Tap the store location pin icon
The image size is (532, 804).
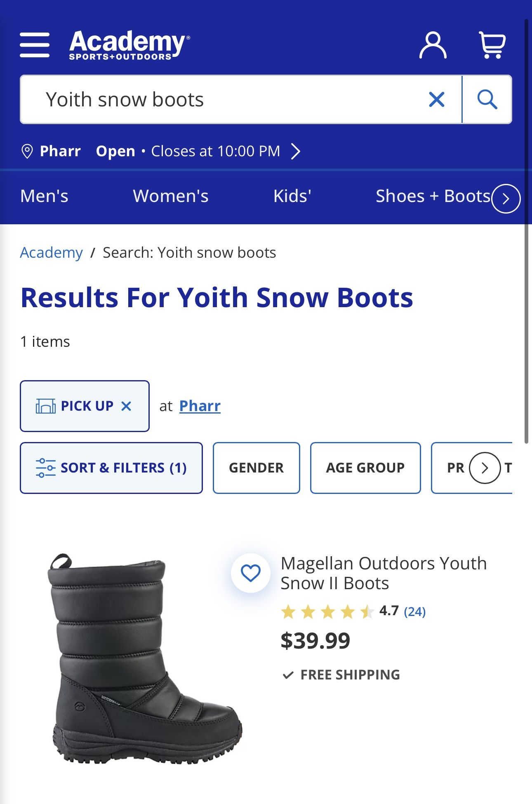click(x=27, y=151)
